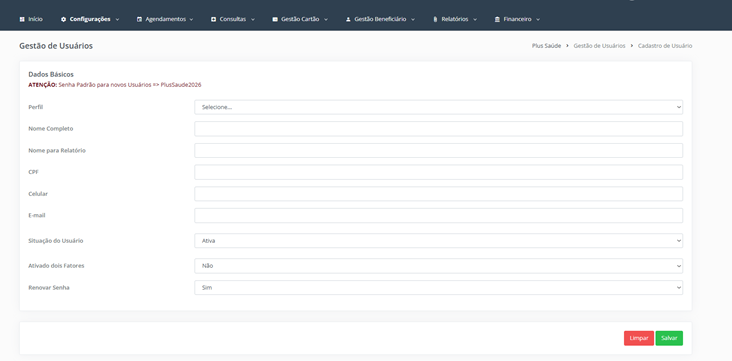Click the Gestão de Usuários page title
The height and width of the screenshot is (361, 732).
click(x=56, y=46)
